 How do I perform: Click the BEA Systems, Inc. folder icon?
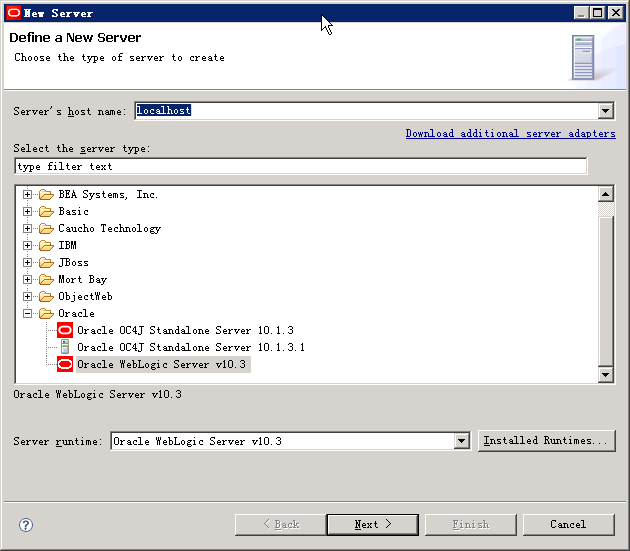[x=46, y=195]
